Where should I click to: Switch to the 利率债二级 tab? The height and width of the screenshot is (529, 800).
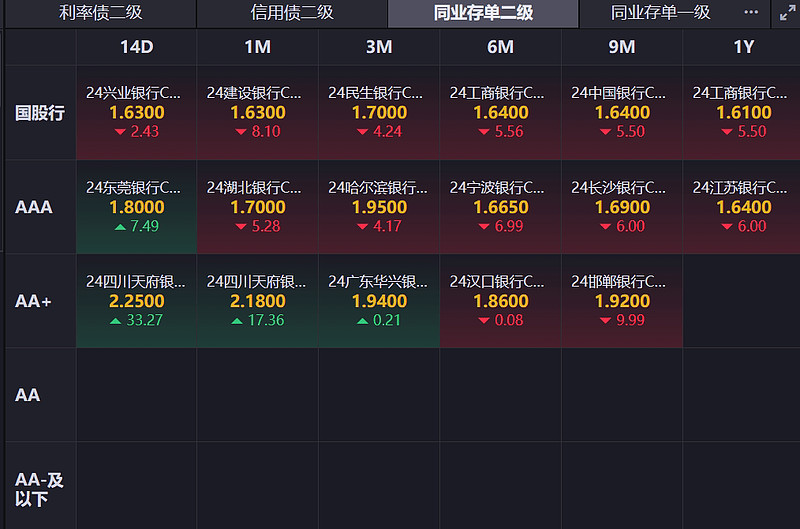point(101,13)
